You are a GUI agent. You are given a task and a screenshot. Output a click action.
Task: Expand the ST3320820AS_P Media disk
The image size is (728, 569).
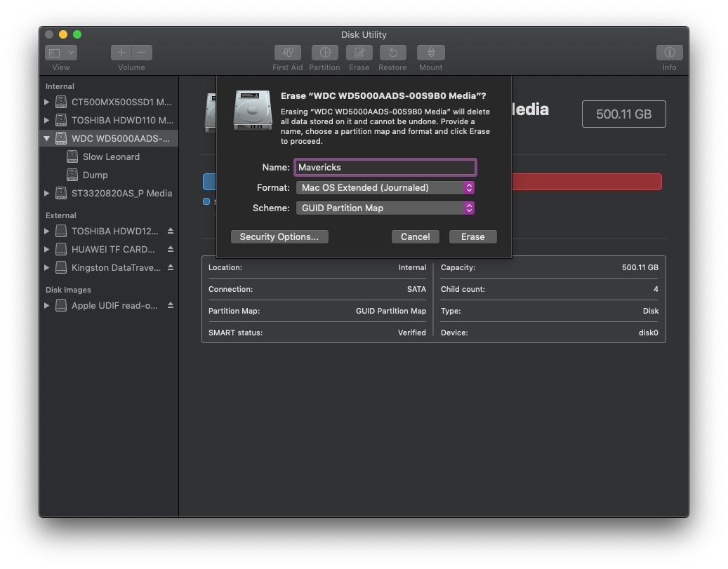click(47, 193)
